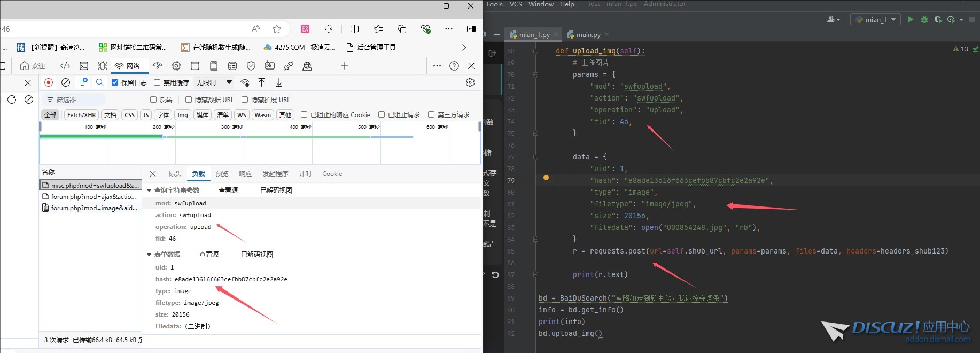Open DevTools Performance gauge icon
The width and height of the screenshot is (980, 353).
point(158,66)
